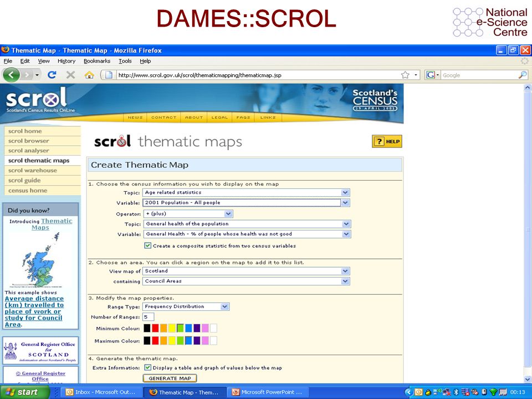Click the Scotland's Census logo in the banner
Image resolution: width=532 pixels, height=399 pixels.
(x=375, y=99)
